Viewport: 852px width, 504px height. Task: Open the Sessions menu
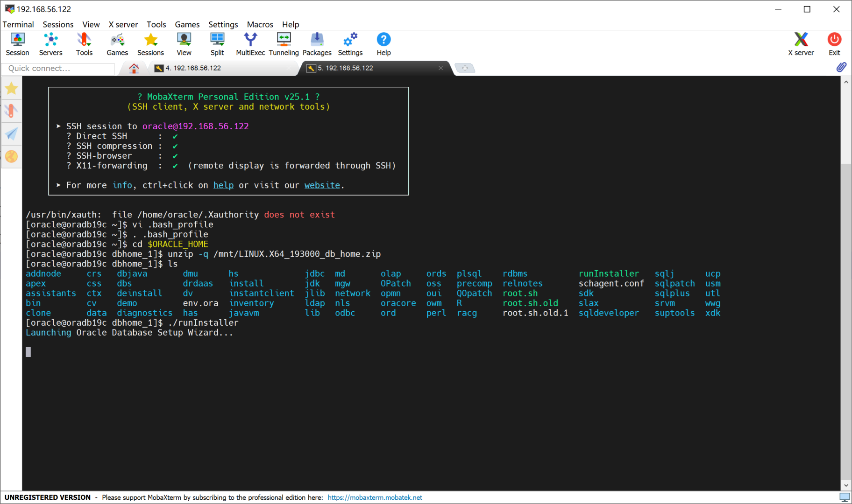[58, 24]
